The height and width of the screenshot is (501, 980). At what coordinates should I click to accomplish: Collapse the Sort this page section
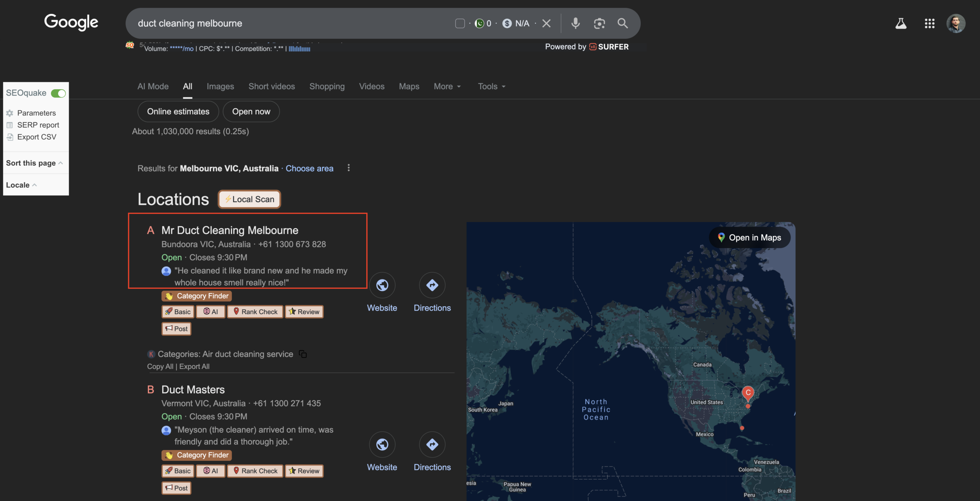pyautogui.click(x=34, y=163)
